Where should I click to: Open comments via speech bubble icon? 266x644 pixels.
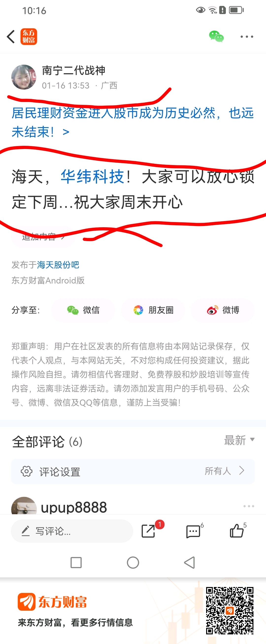(x=193, y=531)
